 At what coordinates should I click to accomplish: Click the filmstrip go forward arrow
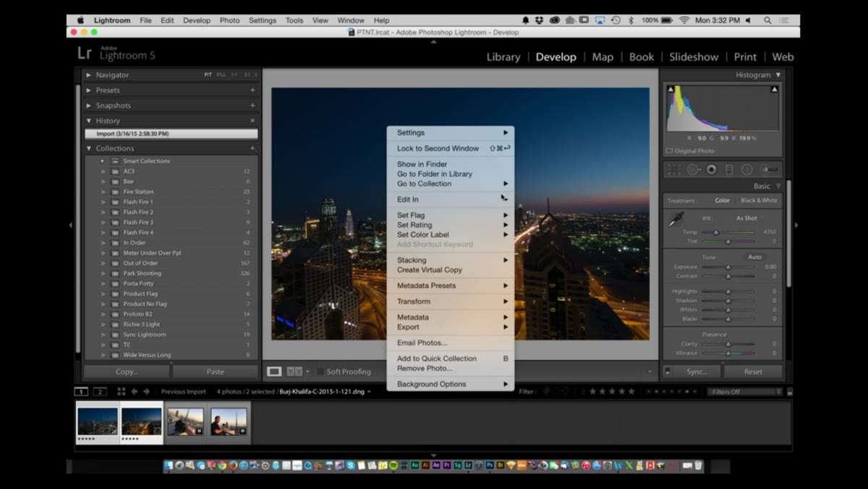pyautogui.click(x=147, y=391)
